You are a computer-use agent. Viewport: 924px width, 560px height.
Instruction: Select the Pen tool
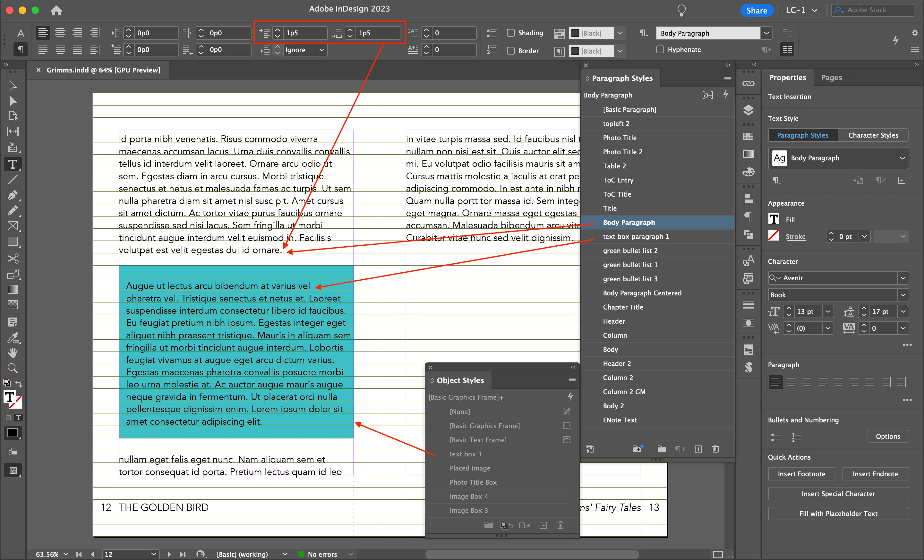[13, 195]
